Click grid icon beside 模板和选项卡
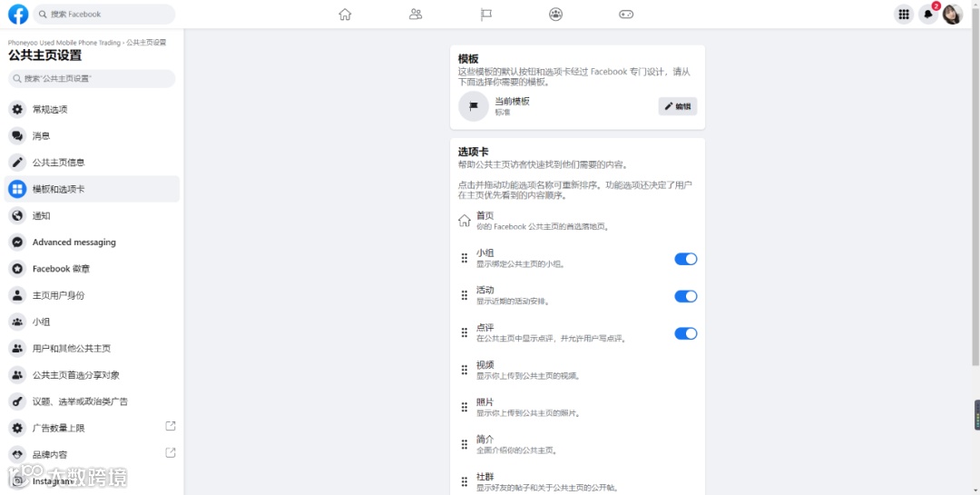Viewport: 980px width, 495px height. coord(17,189)
